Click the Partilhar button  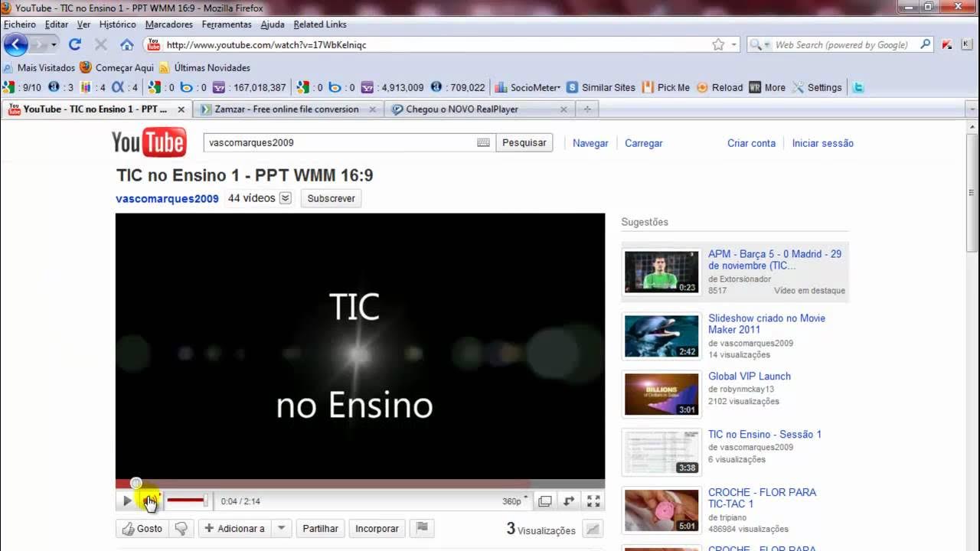click(320, 528)
